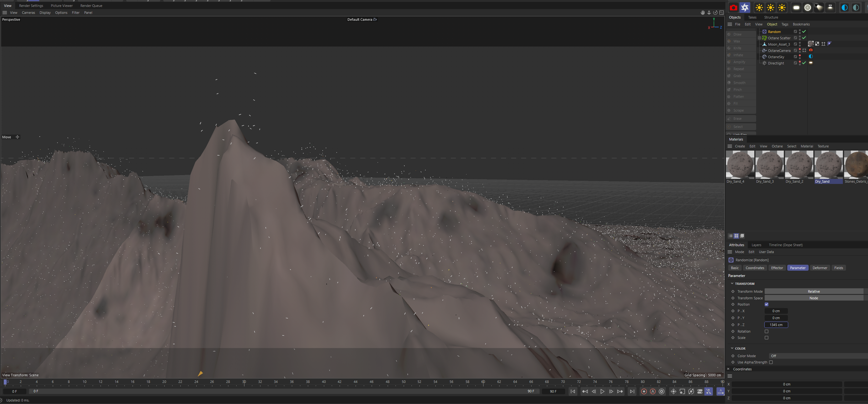Play the animation forward

click(x=602, y=391)
